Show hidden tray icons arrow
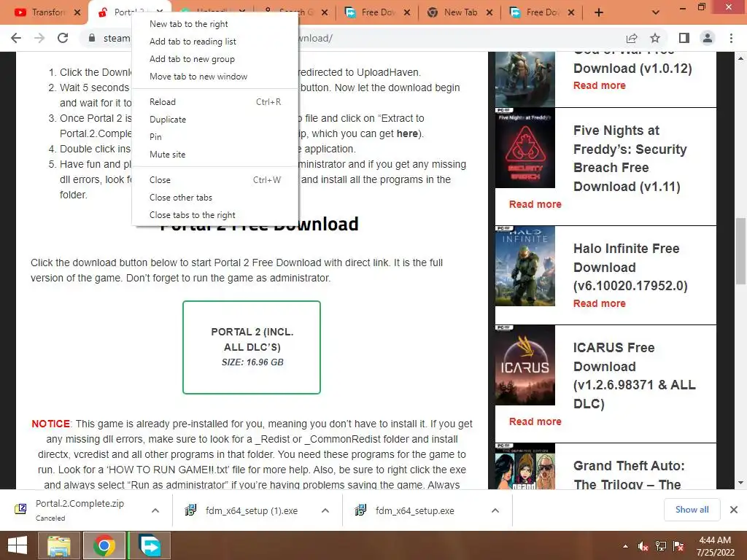747x560 pixels. tap(625, 546)
